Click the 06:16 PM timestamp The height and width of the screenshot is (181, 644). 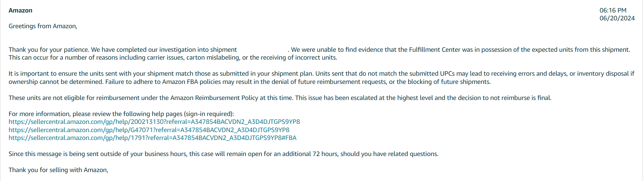tap(613, 10)
